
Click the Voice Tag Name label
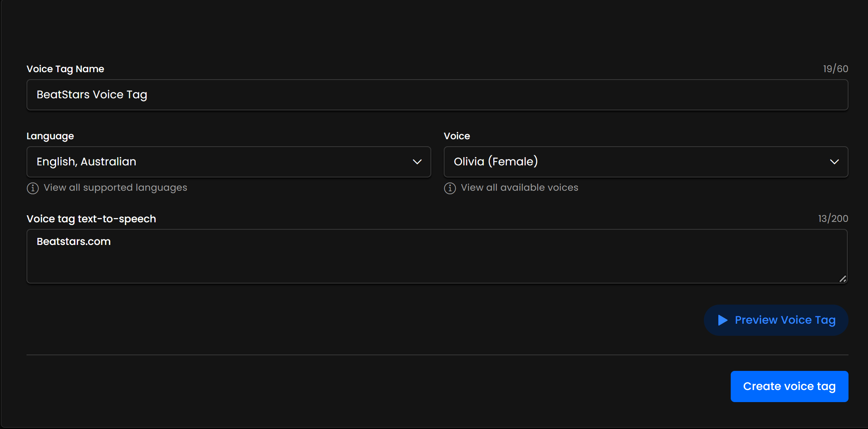pyautogui.click(x=65, y=69)
